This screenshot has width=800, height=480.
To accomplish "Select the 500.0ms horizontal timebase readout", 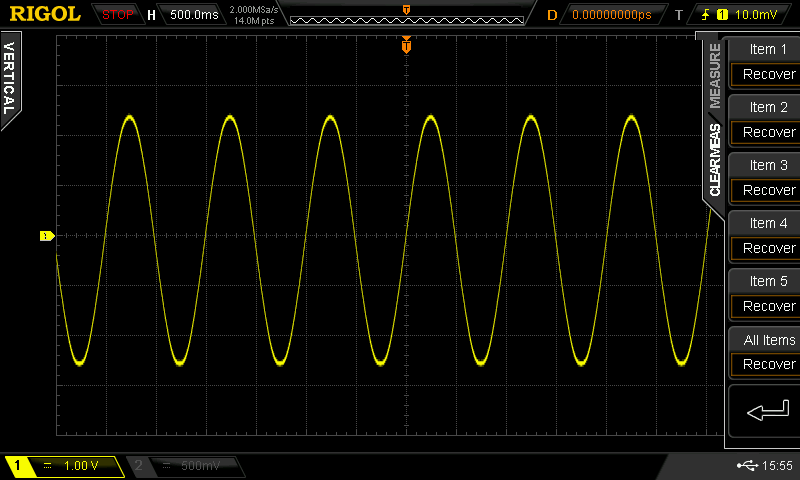I will [187, 15].
